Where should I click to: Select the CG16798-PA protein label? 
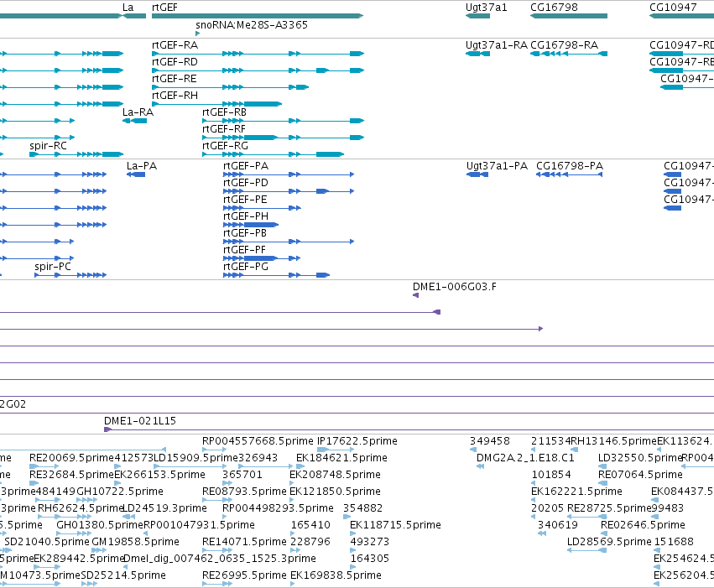pyautogui.click(x=570, y=166)
